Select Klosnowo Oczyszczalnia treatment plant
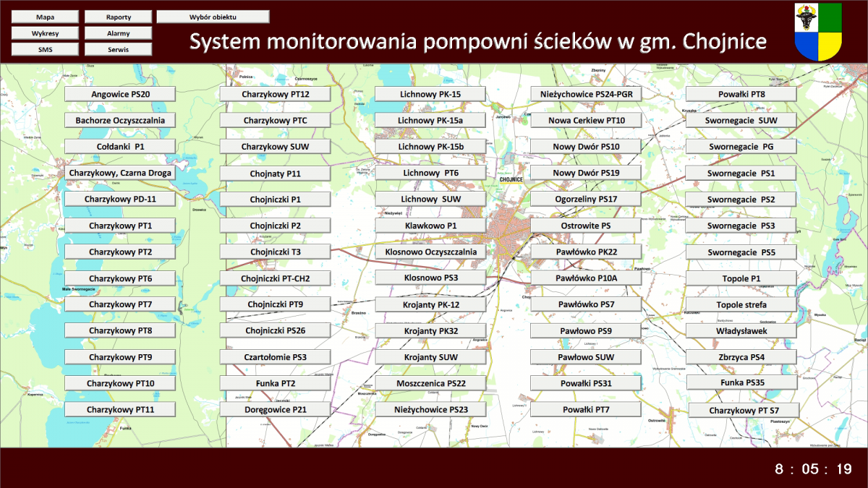The height and width of the screenshot is (488, 868). pyautogui.click(x=431, y=252)
